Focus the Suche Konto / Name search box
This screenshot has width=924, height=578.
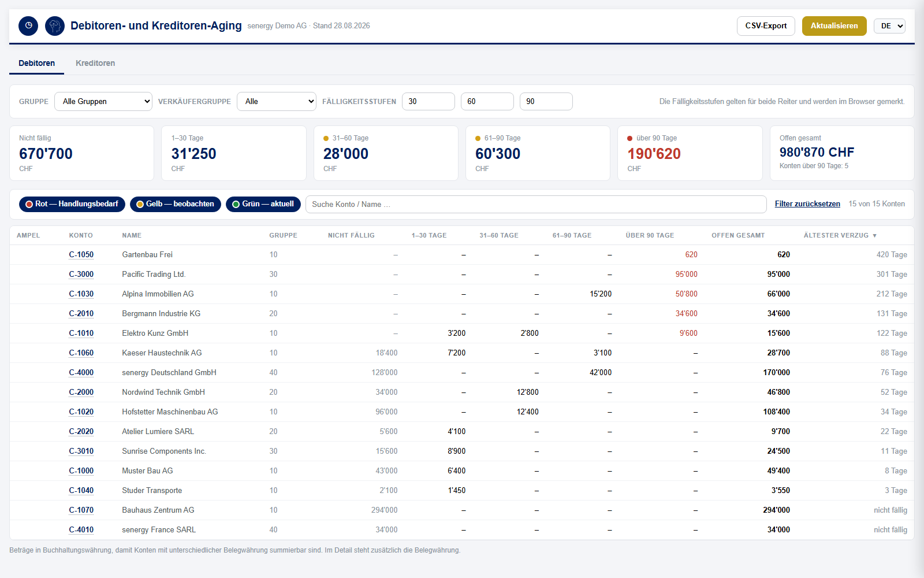click(536, 204)
